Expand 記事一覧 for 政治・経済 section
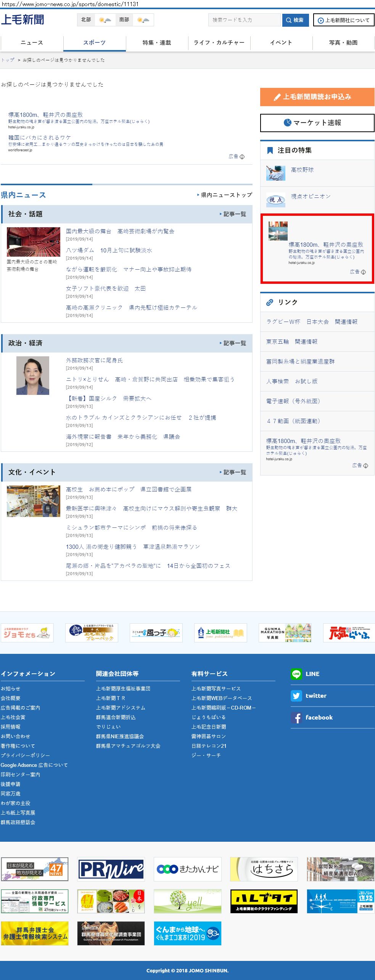The width and height of the screenshot is (375, 980). tap(233, 343)
